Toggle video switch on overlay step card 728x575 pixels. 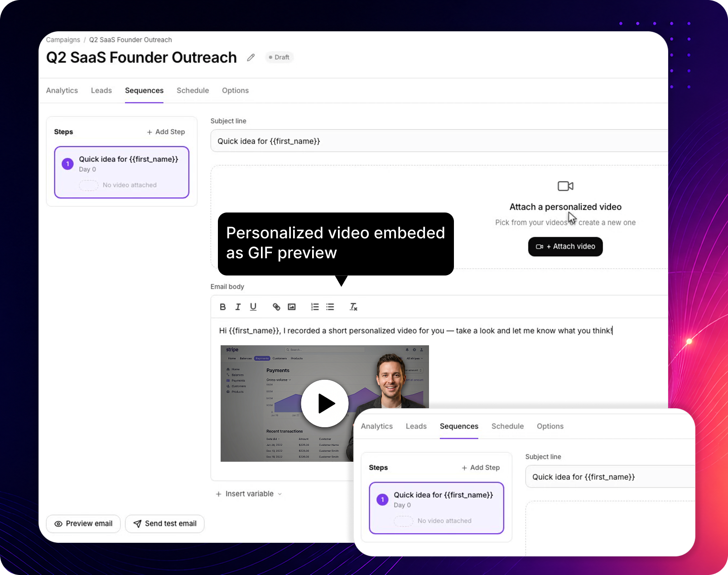tap(404, 521)
